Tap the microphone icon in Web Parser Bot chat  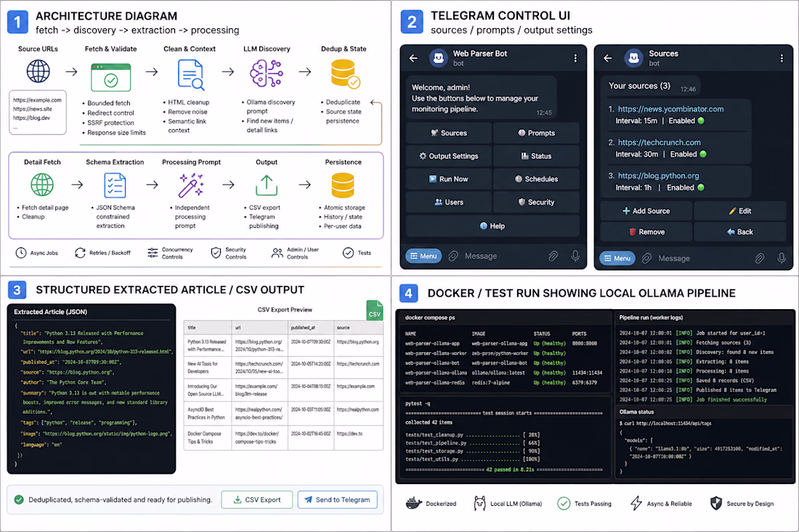coord(575,256)
